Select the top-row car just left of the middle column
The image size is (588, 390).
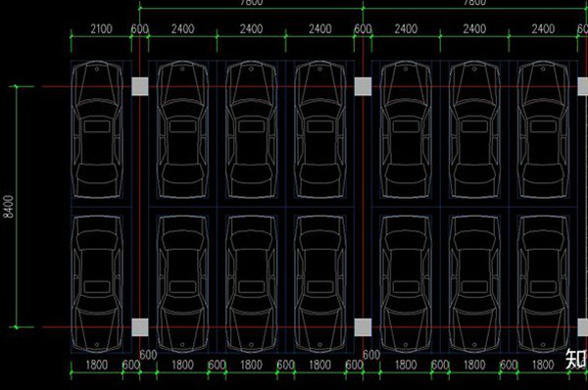click(319, 129)
